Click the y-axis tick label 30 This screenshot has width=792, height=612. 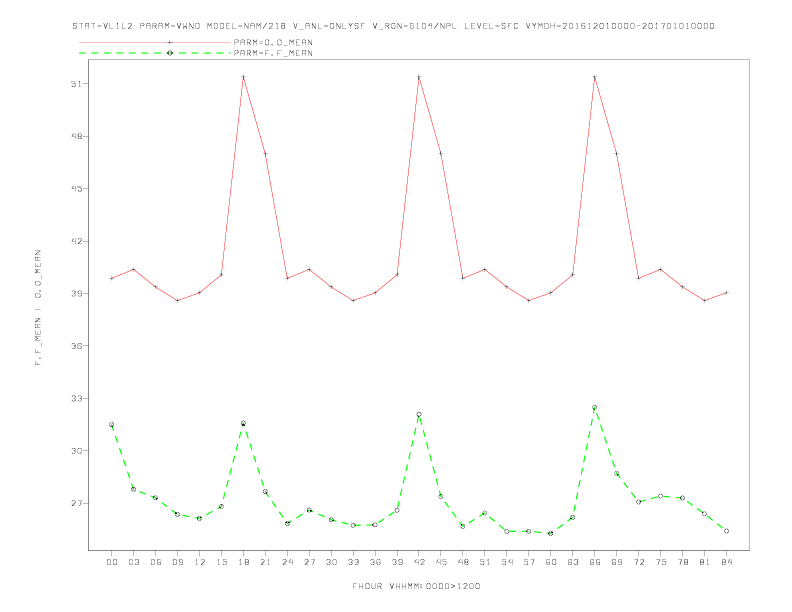[76, 451]
